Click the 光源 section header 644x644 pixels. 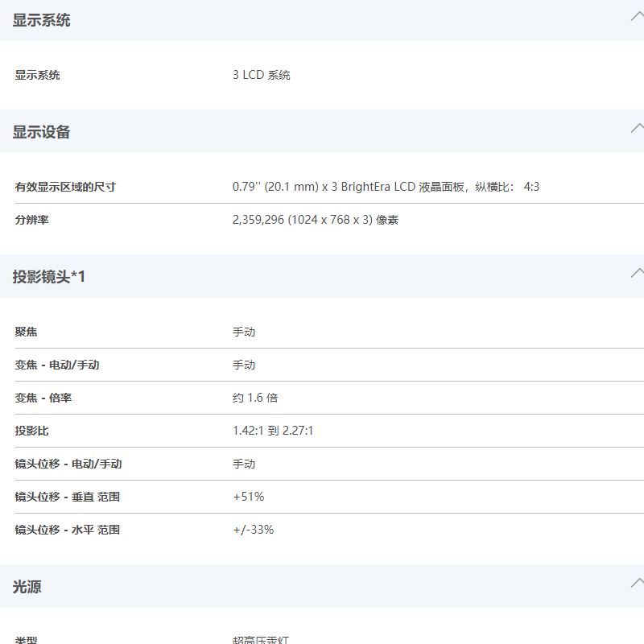click(x=322, y=586)
